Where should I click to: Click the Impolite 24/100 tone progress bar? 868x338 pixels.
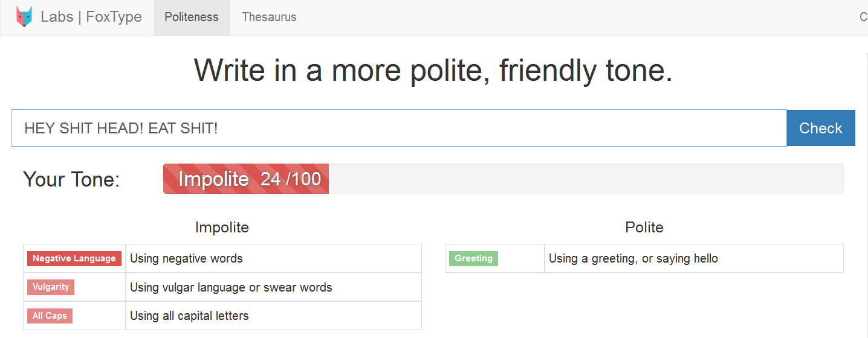(x=246, y=179)
